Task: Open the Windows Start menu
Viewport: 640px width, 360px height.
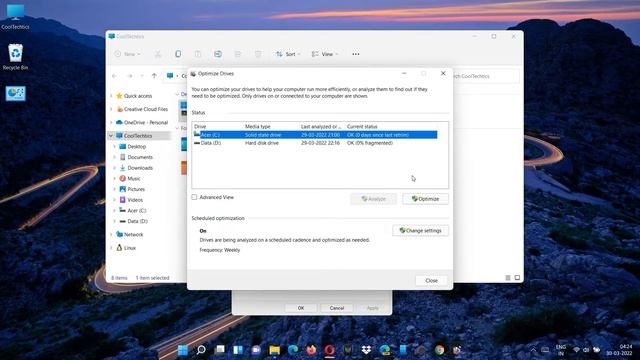Action: [x=183, y=350]
